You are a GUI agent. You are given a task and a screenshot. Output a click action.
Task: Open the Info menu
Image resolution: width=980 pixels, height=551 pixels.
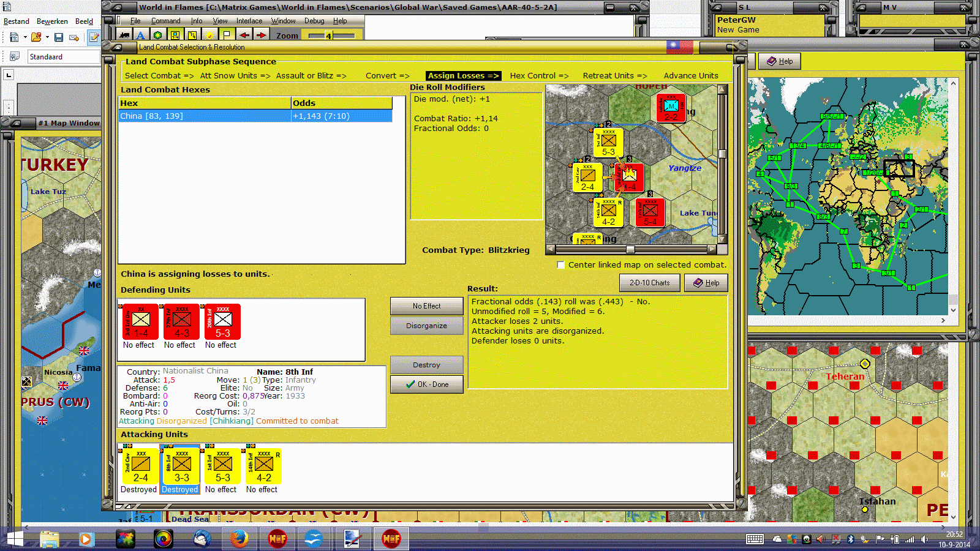click(197, 21)
